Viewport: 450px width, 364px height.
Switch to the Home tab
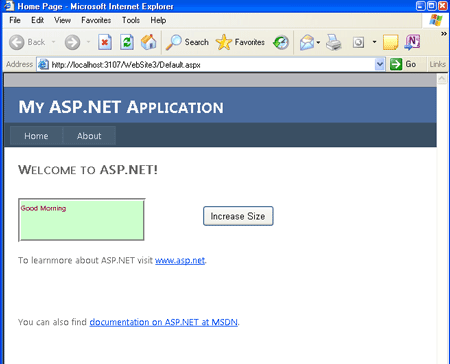point(36,136)
